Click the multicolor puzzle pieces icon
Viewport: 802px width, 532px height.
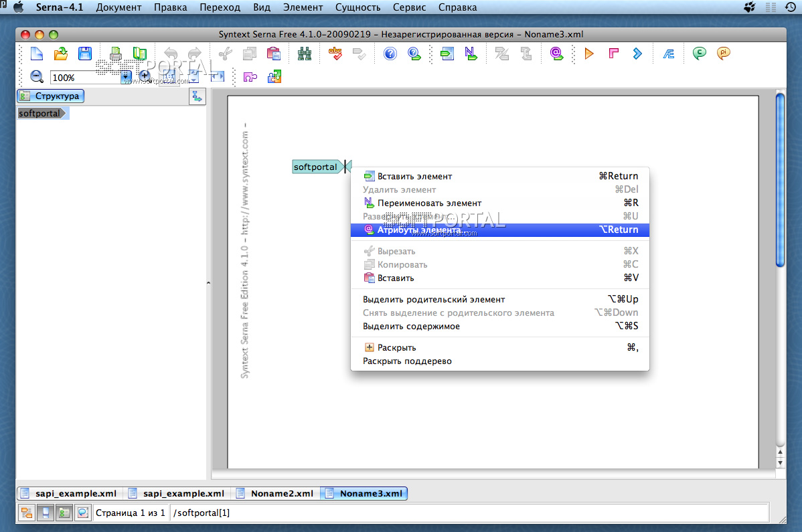click(274, 77)
